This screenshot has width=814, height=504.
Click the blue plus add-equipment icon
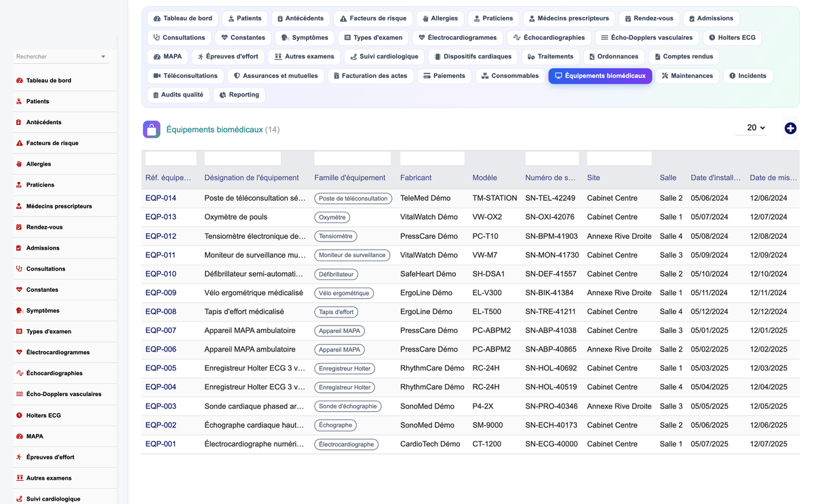790,128
